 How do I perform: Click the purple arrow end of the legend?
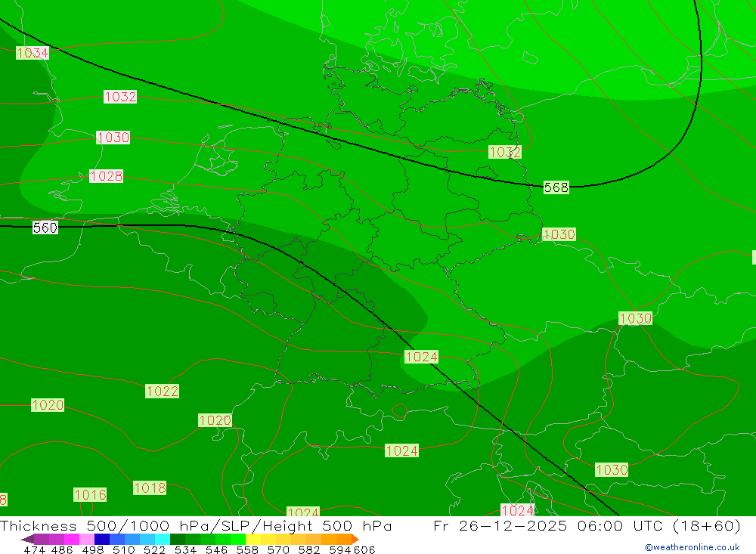pos(27,539)
